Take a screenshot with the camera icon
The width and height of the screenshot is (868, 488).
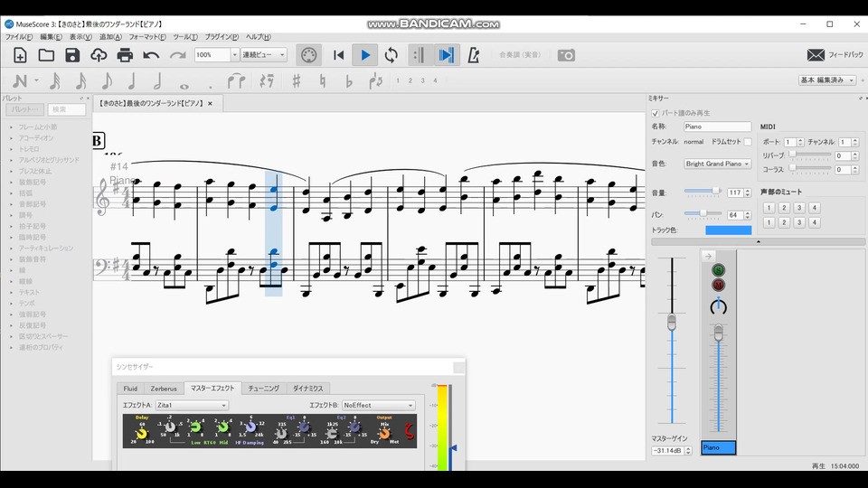(x=566, y=55)
